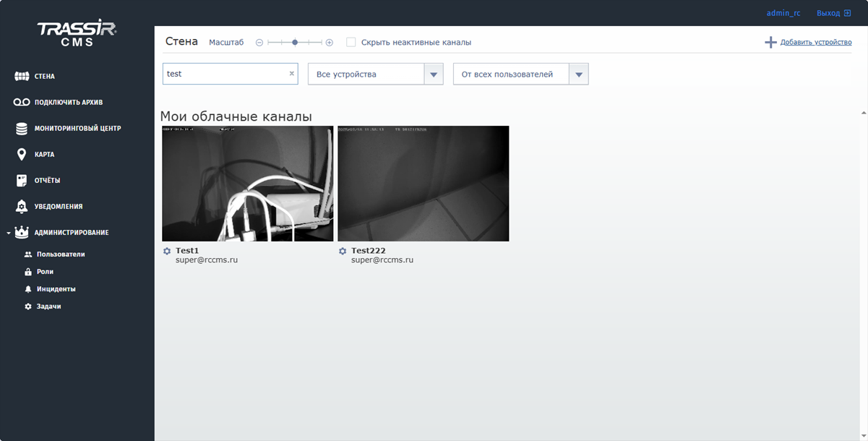
Task: Click the Мониторинговый центр database icon
Action: pyautogui.click(x=22, y=129)
